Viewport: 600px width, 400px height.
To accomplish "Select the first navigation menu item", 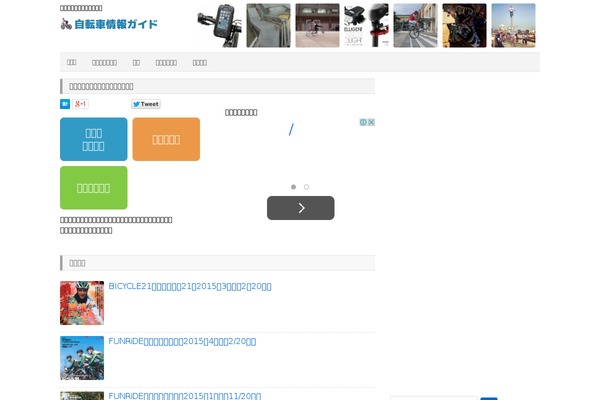I will click(72, 62).
